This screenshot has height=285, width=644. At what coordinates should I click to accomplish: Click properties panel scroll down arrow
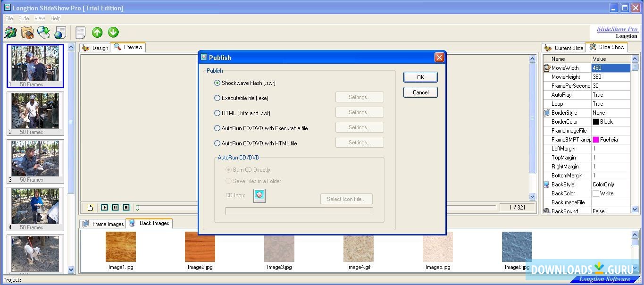pos(635,210)
